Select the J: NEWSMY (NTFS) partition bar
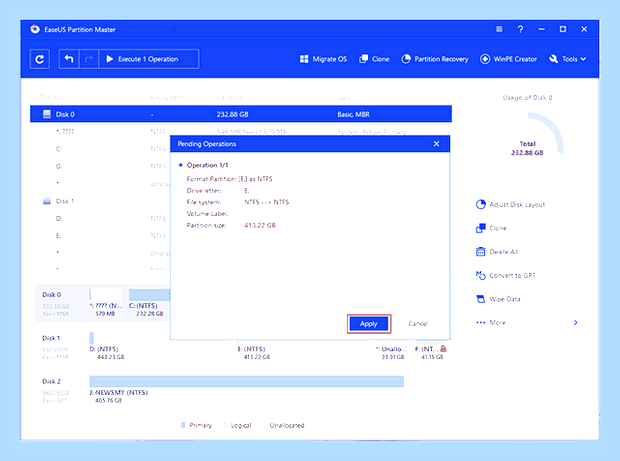The width and height of the screenshot is (620, 461). click(246, 382)
